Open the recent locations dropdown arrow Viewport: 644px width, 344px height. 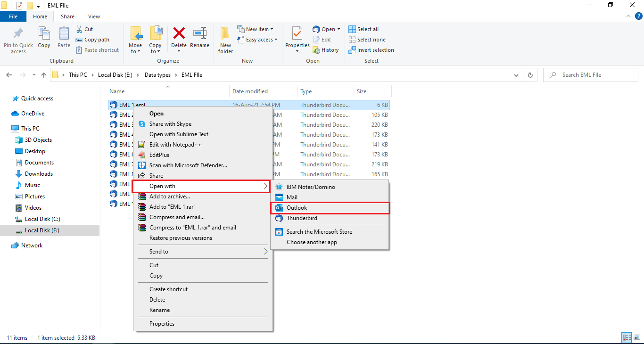tap(34, 75)
